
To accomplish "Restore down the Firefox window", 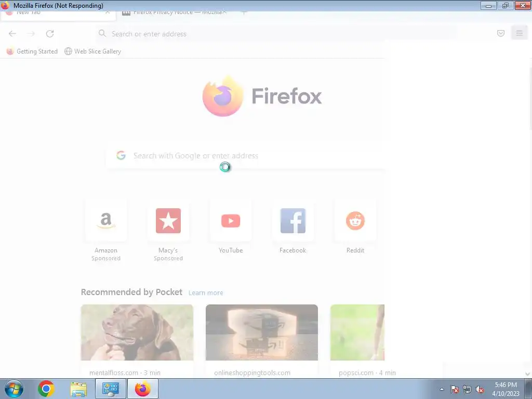I will pyautogui.click(x=505, y=5).
